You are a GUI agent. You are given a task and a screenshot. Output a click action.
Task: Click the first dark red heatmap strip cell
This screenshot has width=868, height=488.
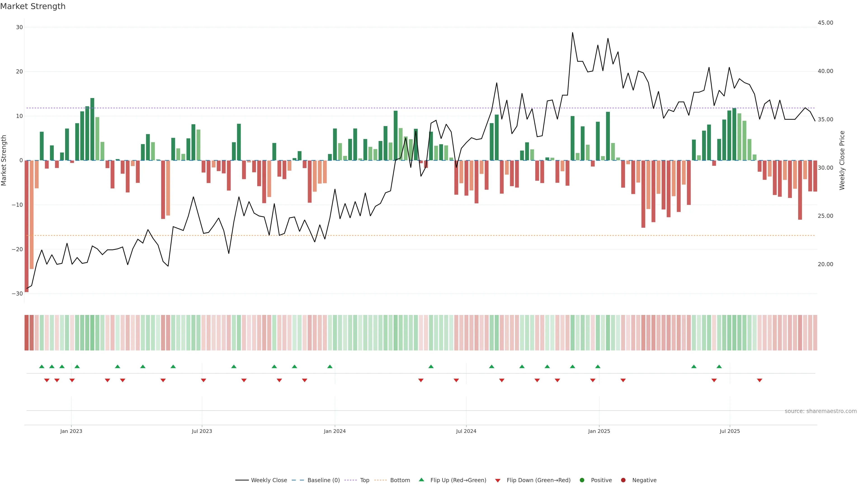(x=26, y=333)
